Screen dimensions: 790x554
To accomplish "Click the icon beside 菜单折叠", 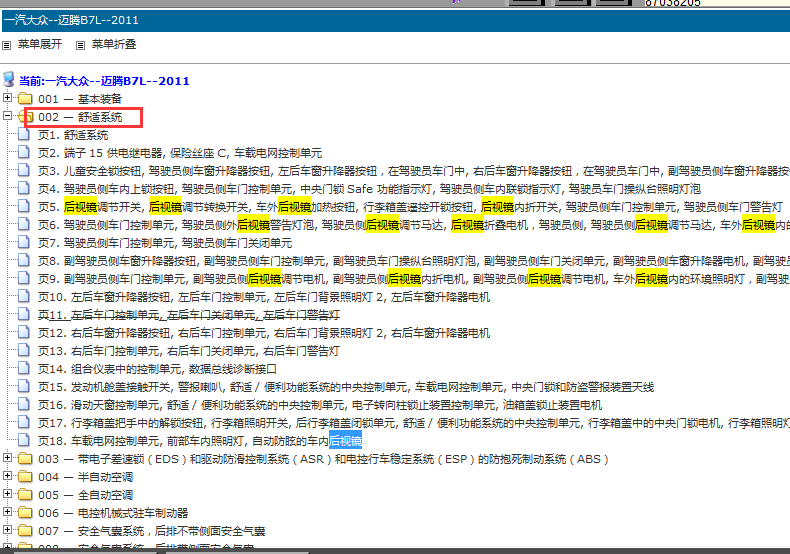I will coord(80,45).
